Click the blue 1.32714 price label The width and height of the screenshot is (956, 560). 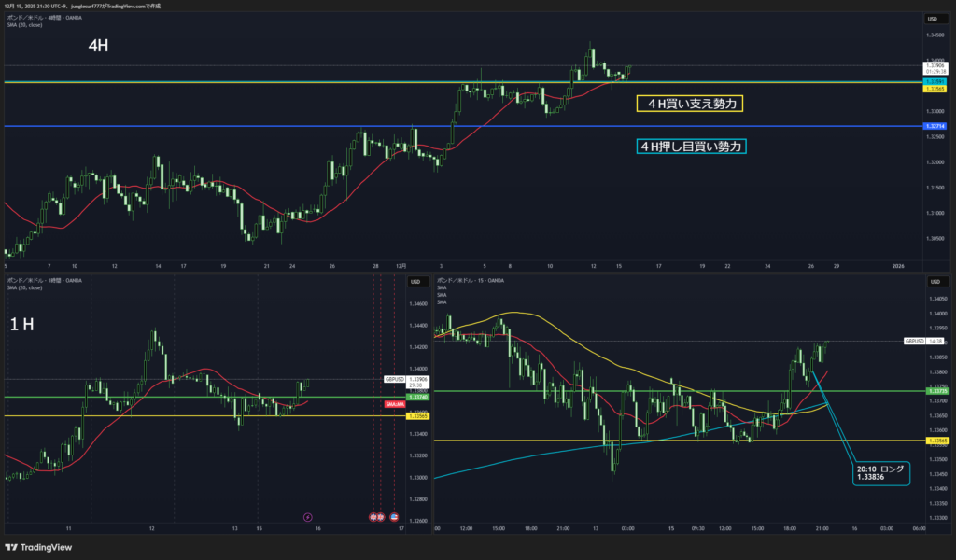pos(935,126)
